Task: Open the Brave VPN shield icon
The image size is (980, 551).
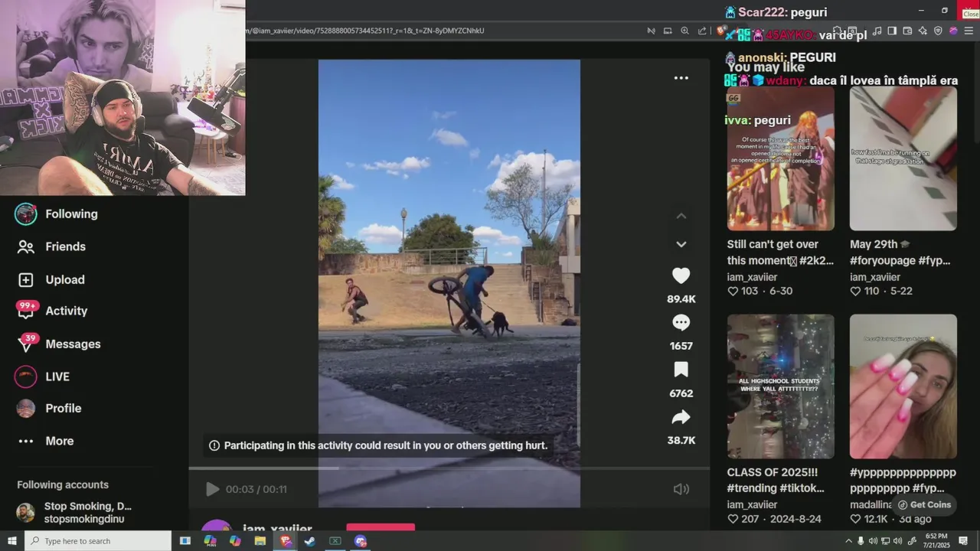Action: tap(938, 31)
